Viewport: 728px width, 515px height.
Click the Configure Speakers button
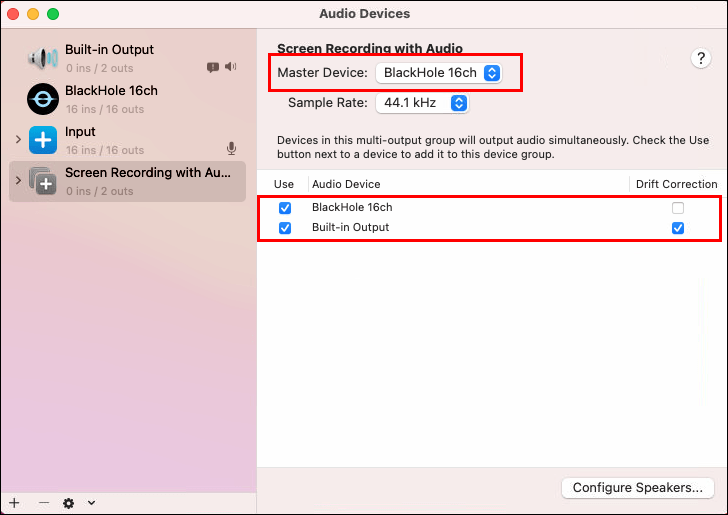637,488
